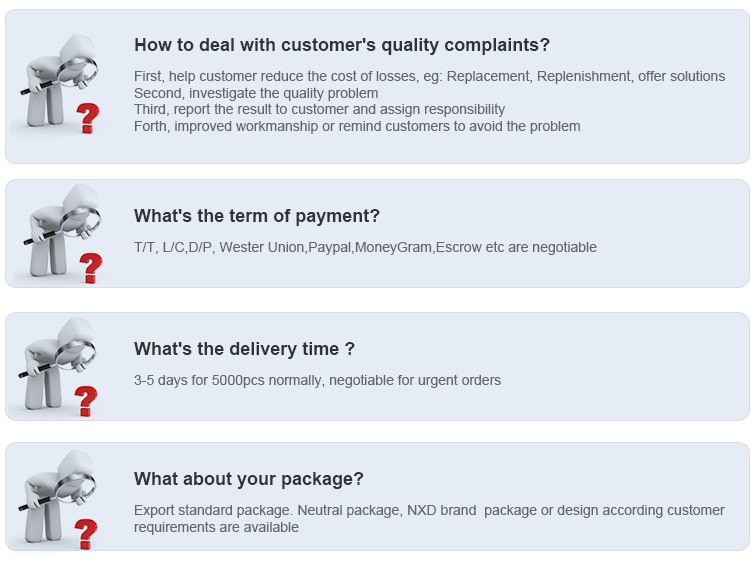Click the "Forth, improved workmanship" line
Screen dimensions: 755x564
[357, 126]
